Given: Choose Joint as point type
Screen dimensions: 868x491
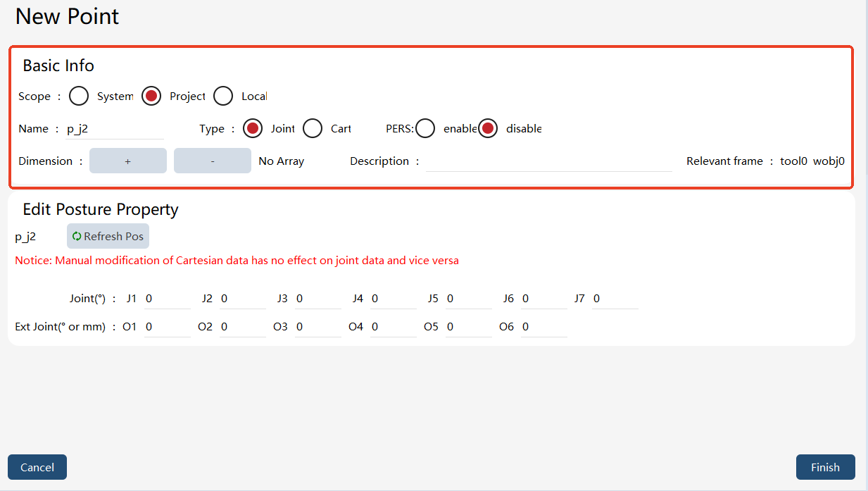Looking at the screenshot, I should [252, 128].
